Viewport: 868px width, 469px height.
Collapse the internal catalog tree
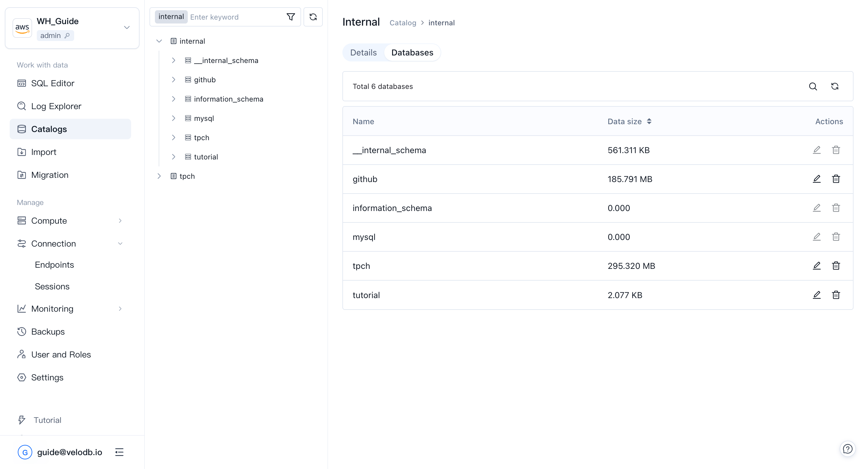point(159,41)
